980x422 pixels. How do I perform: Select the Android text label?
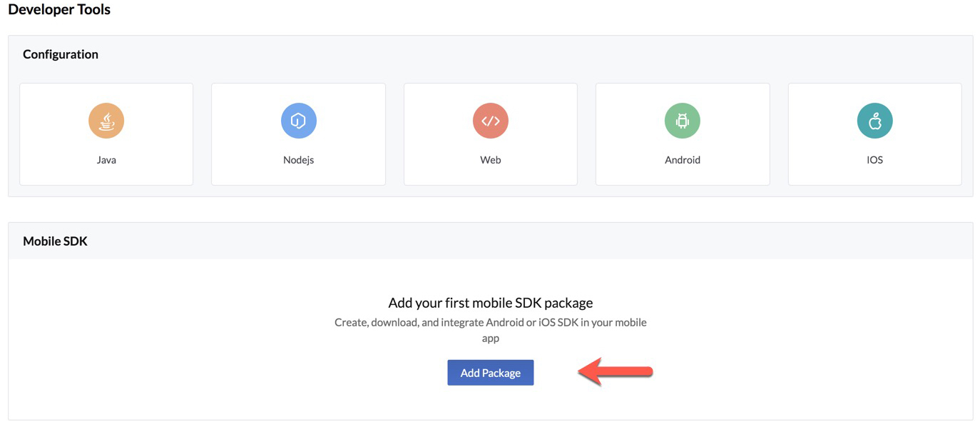click(x=683, y=160)
